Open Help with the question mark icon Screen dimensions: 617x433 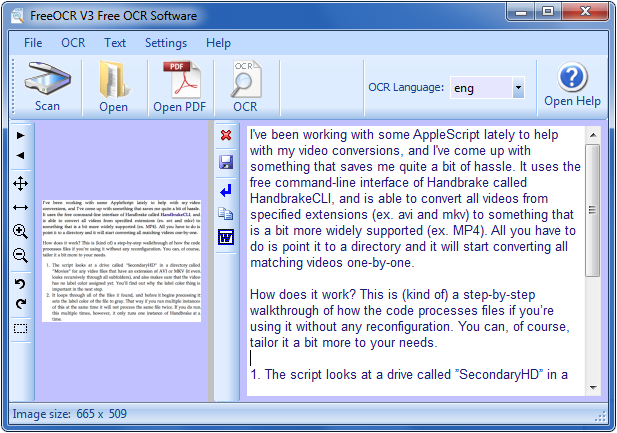[x=572, y=77]
